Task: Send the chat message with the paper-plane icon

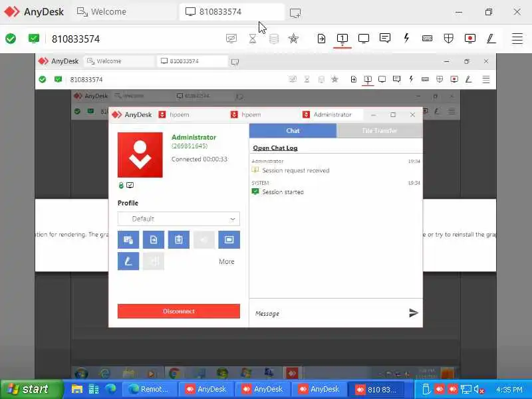Action: (413, 313)
